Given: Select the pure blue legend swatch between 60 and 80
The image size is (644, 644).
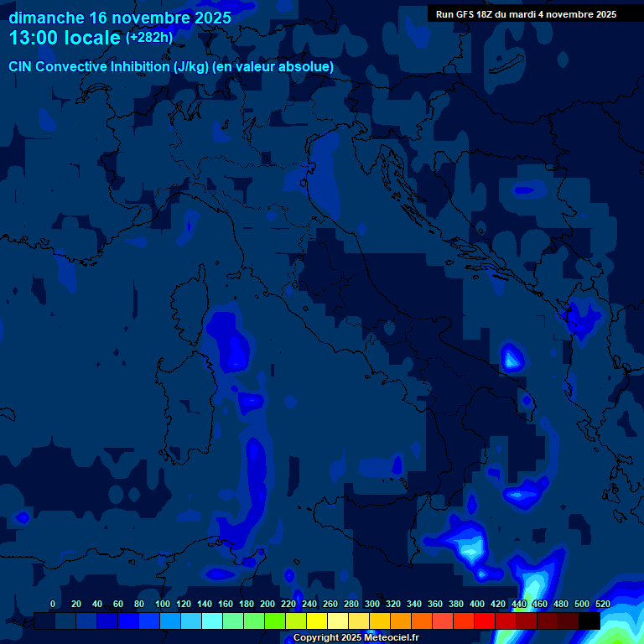Looking at the screenshot, I should click(x=128, y=621).
